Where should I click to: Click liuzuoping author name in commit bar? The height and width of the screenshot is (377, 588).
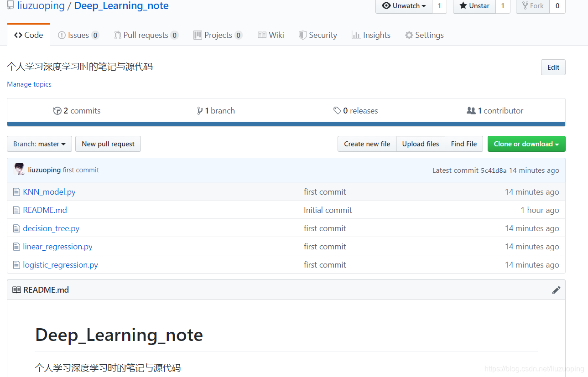coord(44,170)
